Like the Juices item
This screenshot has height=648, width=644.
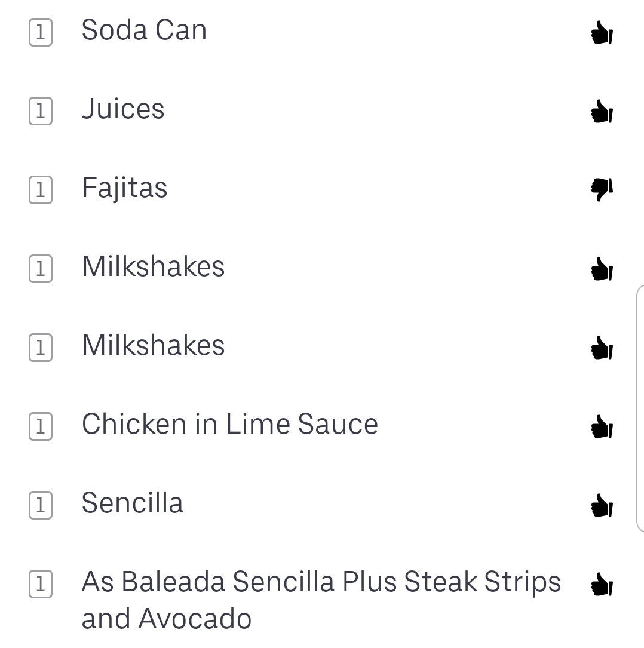click(601, 111)
